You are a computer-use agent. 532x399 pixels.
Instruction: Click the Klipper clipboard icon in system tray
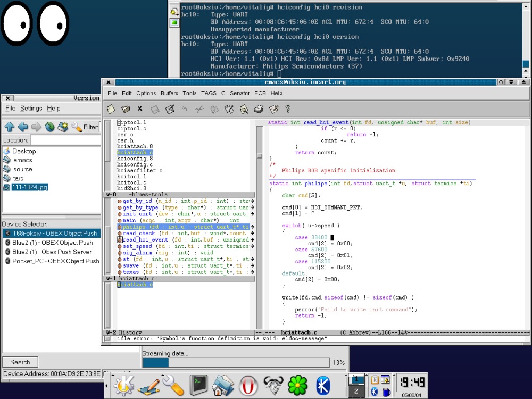pos(375,380)
